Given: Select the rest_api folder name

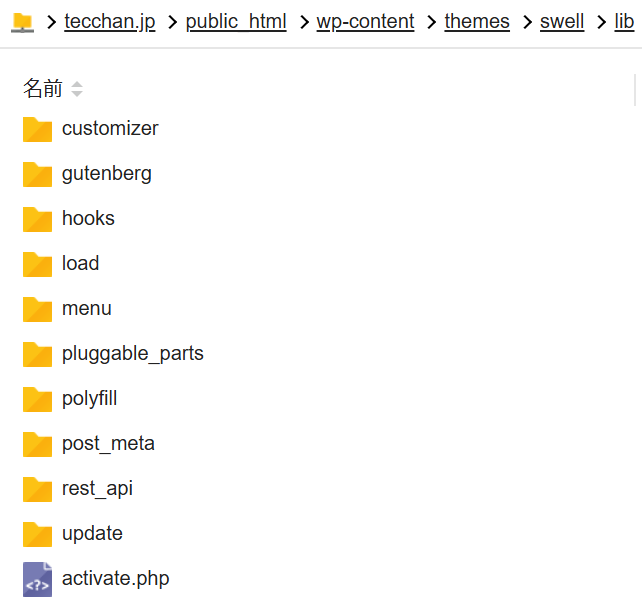Looking at the screenshot, I should tap(97, 489).
